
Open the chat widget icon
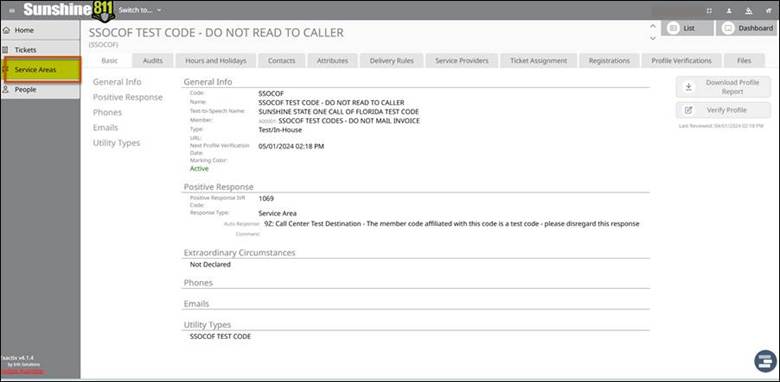coord(765,361)
